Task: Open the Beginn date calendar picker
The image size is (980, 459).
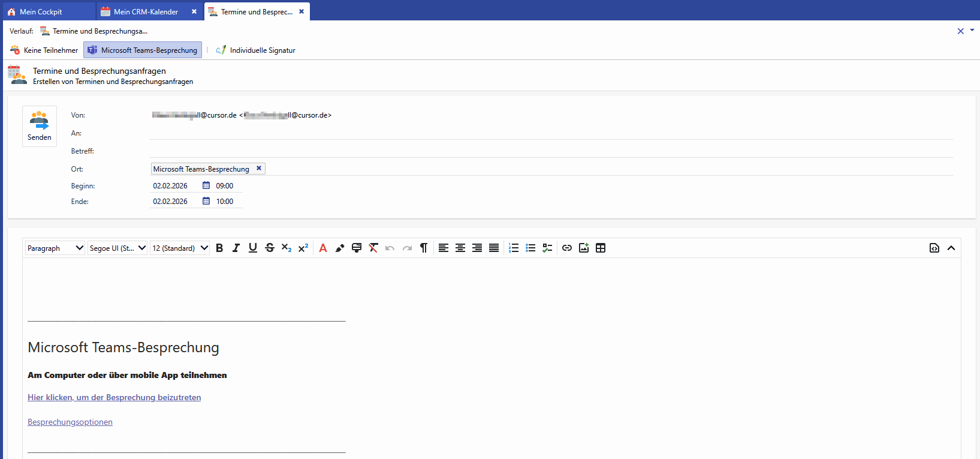Action: (206, 185)
